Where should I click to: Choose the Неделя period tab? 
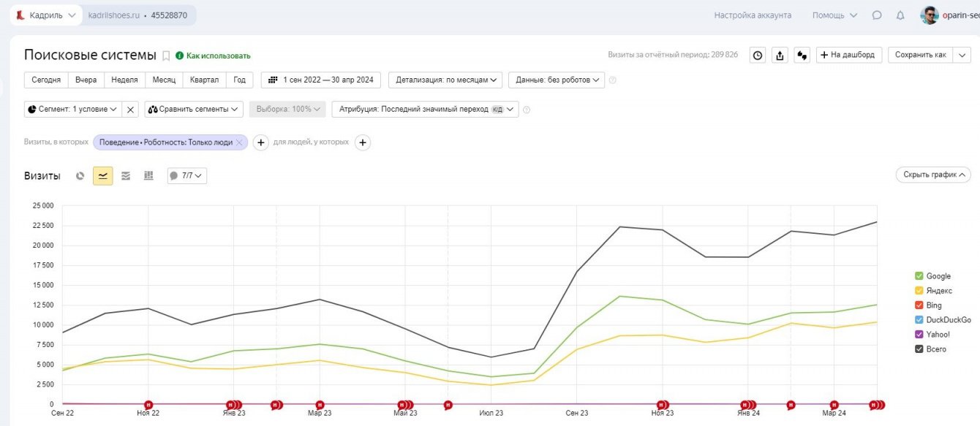[x=124, y=80]
